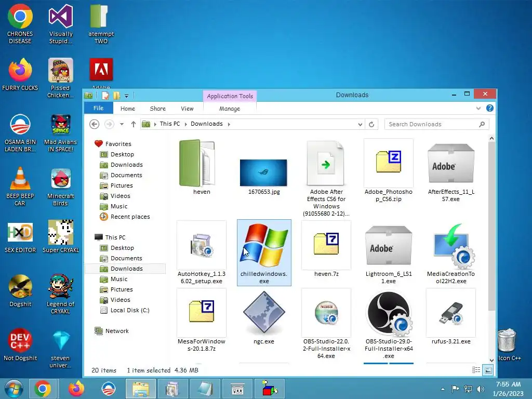Switch to details view layout

pyautogui.click(x=476, y=370)
